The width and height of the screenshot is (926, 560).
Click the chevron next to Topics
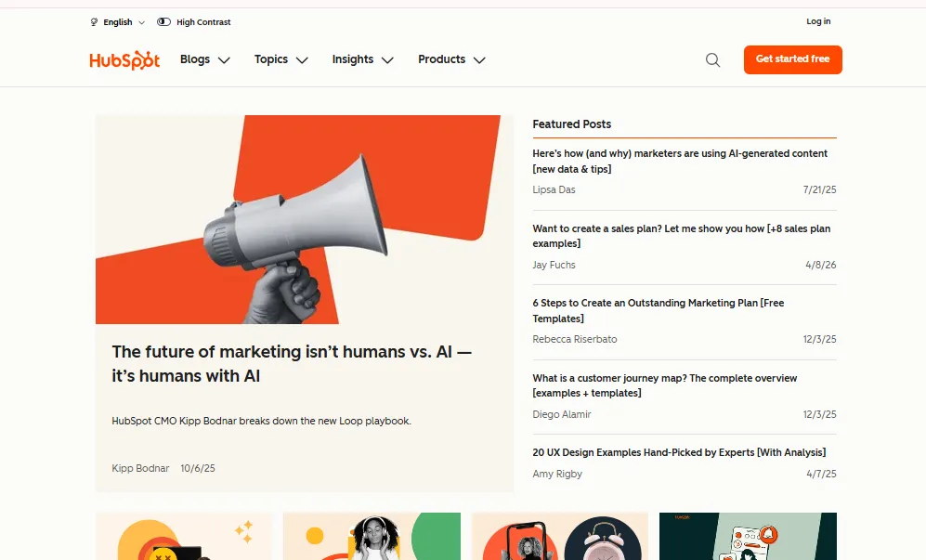click(302, 60)
